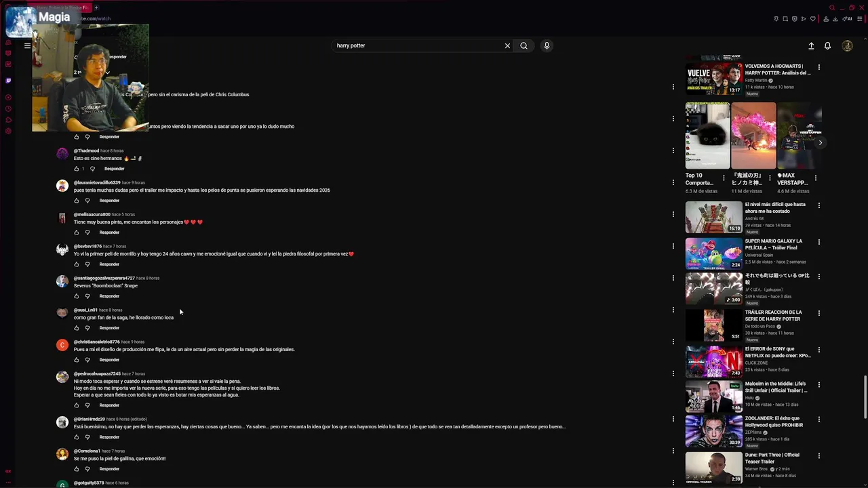Click the magnifier search button
Viewport: 868px width, 488px height.
pyautogui.click(x=524, y=45)
